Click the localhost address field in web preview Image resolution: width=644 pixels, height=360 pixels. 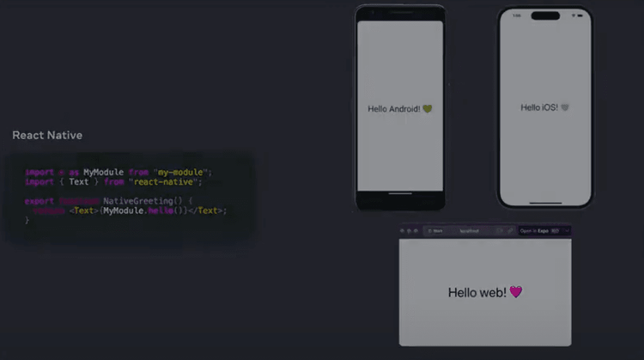(470, 231)
